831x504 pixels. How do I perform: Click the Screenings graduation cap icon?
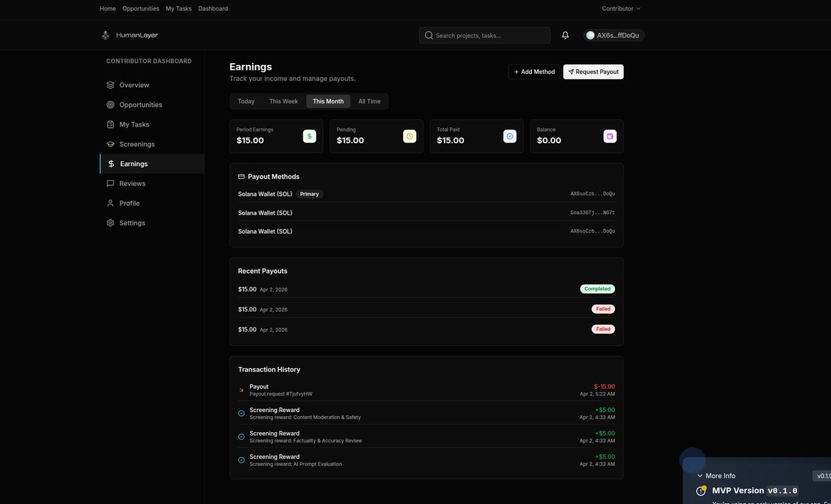110,144
